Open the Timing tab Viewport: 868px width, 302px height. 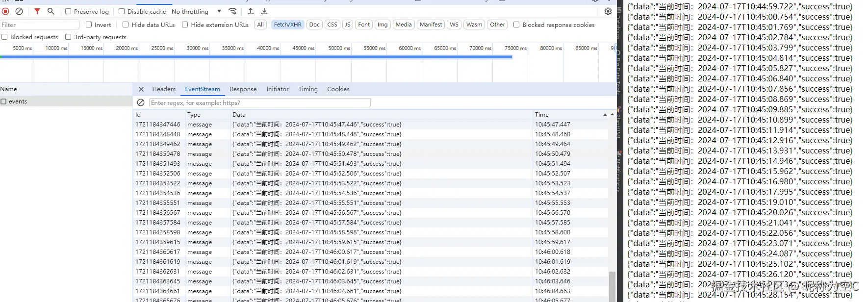(x=308, y=89)
